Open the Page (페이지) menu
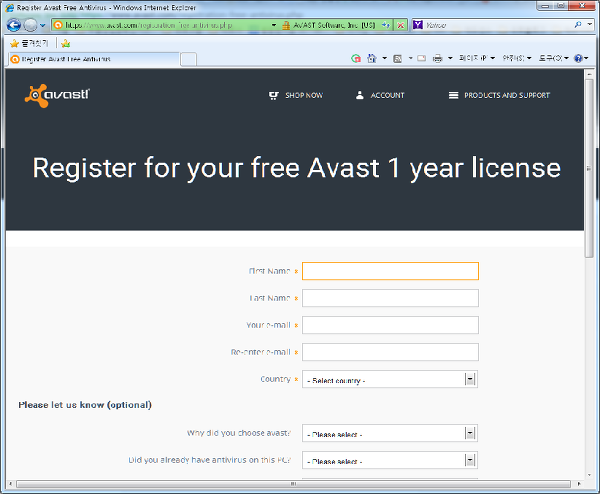Screen dimensions: 600x494 coord(477,58)
